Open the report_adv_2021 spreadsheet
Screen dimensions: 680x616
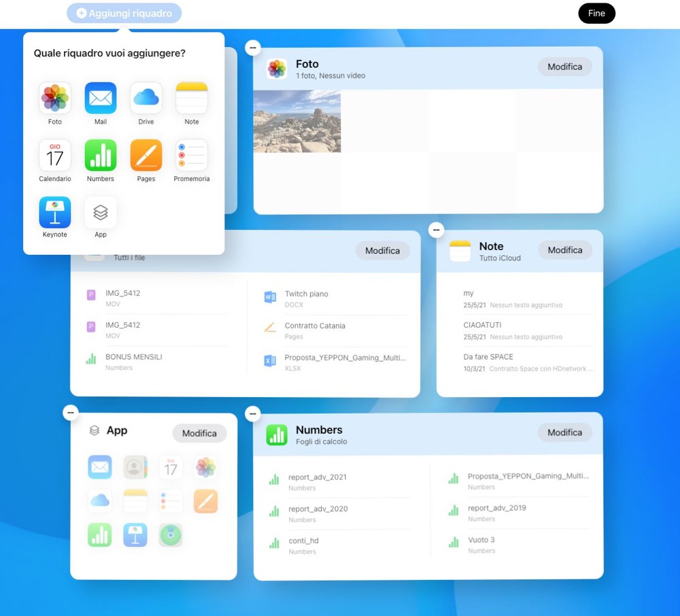click(317, 477)
